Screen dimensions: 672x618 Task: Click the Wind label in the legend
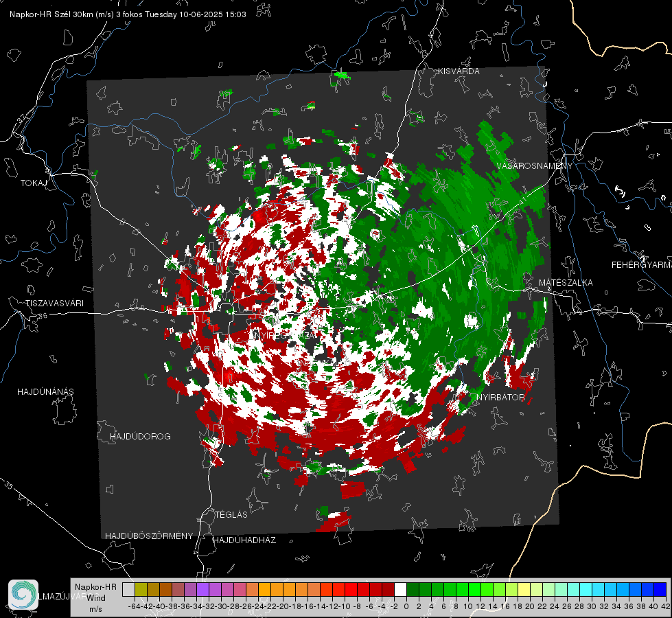pyautogui.click(x=95, y=598)
